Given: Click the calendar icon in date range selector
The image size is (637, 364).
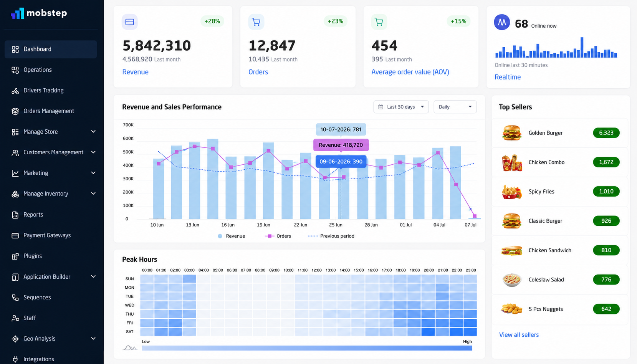Looking at the screenshot, I should (381, 107).
